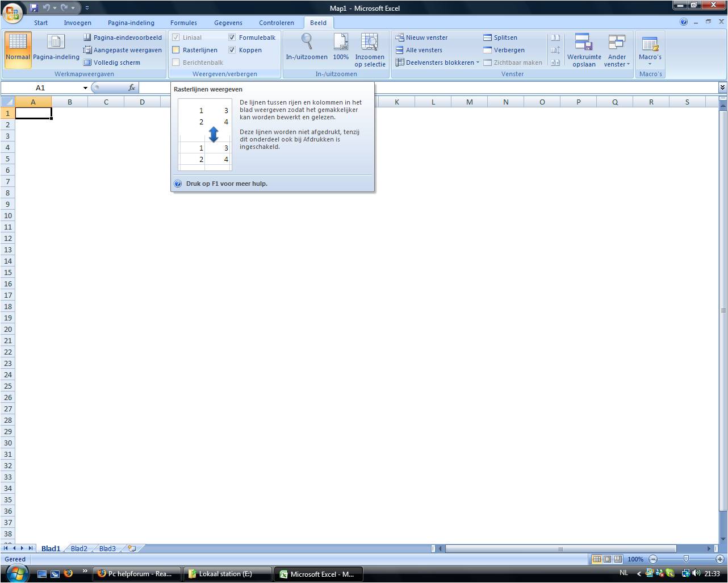Viewport: 728px width, 583px height.
Task: Toggle the Formulebalk checkbox
Action: click(232, 38)
